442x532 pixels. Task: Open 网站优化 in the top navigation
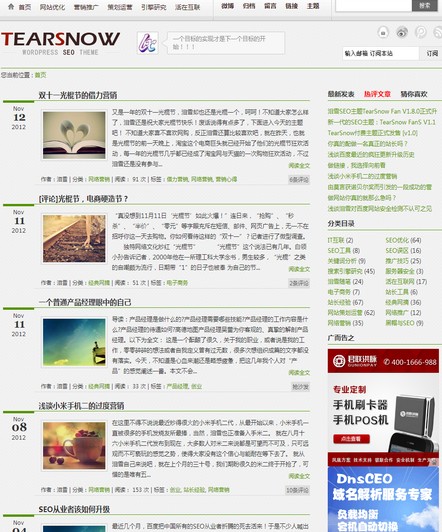tap(52, 7)
